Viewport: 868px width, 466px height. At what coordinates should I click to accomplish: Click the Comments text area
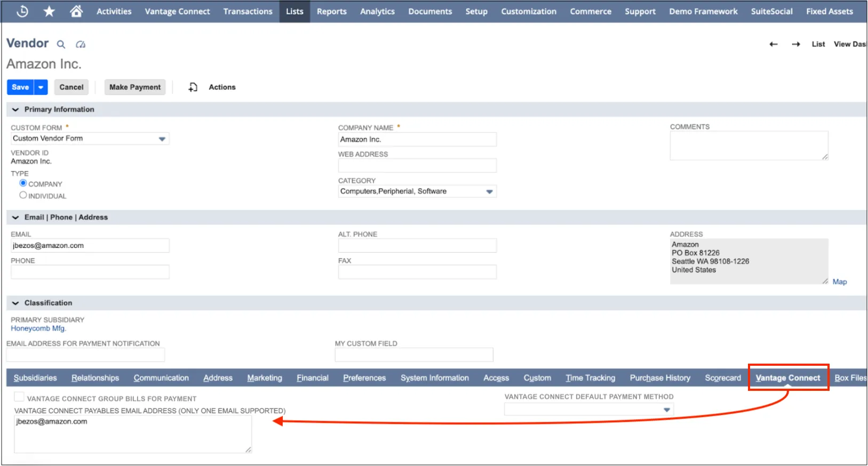749,146
